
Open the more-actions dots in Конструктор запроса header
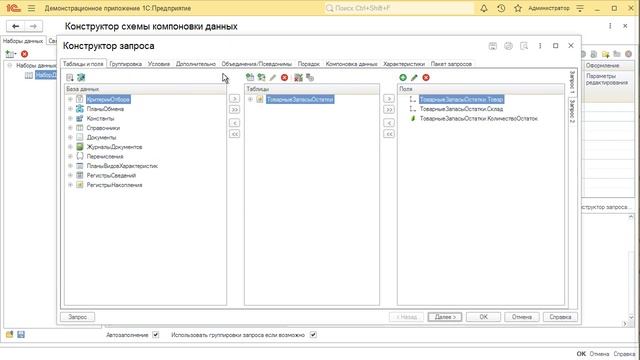[540, 46]
